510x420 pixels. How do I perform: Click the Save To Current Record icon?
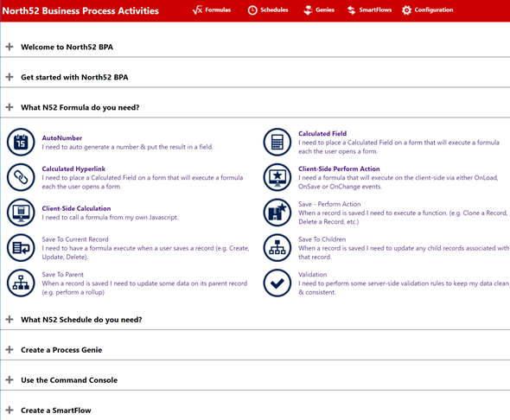click(x=21, y=248)
